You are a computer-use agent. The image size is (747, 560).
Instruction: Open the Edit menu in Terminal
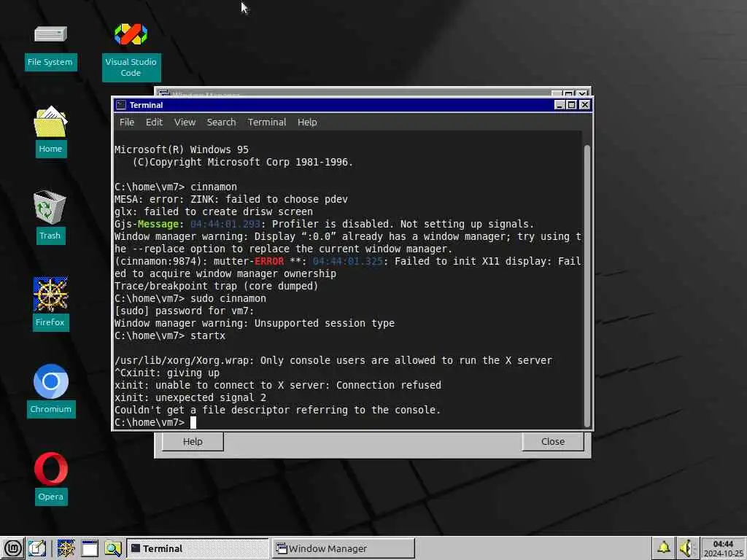click(x=154, y=122)
